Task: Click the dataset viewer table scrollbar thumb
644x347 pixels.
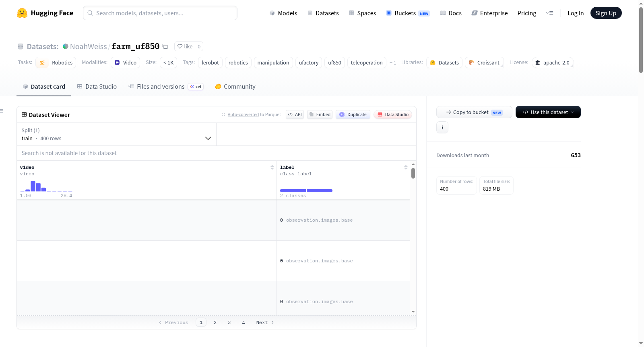Action: [x=413, y=173]
